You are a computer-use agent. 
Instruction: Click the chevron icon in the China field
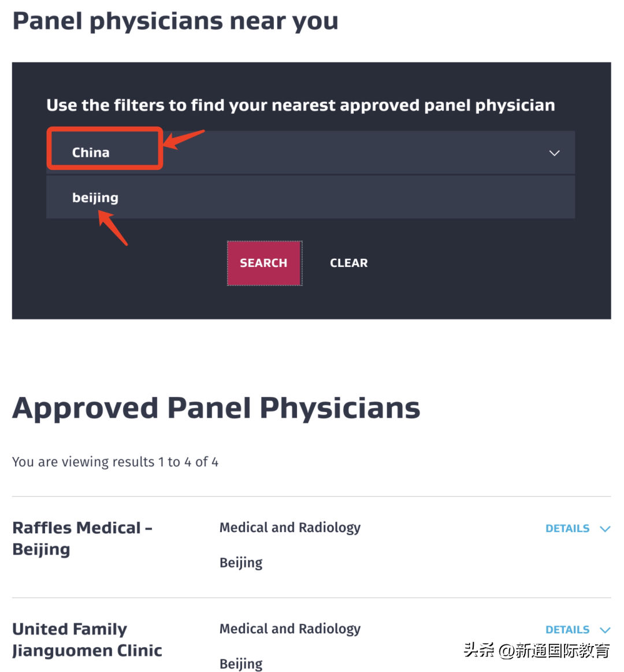554,153
